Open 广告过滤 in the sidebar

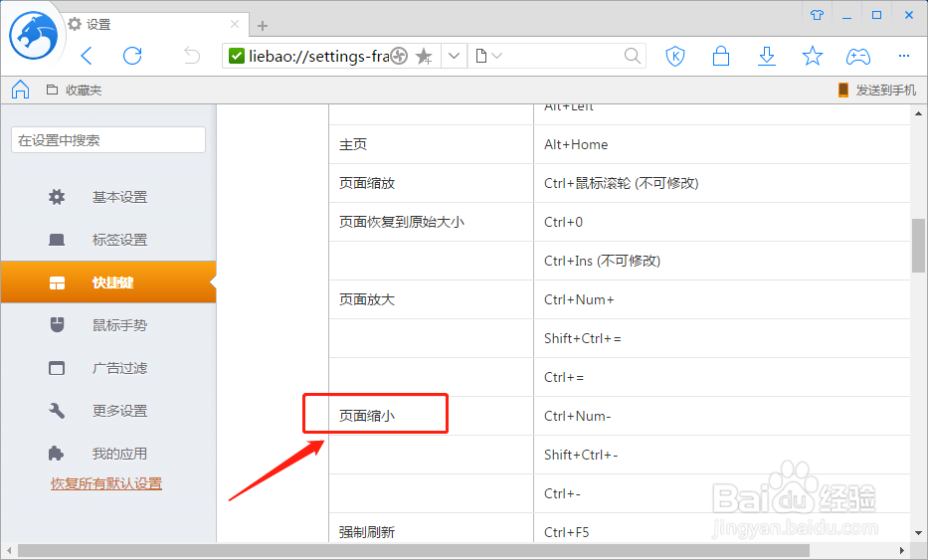108,368
